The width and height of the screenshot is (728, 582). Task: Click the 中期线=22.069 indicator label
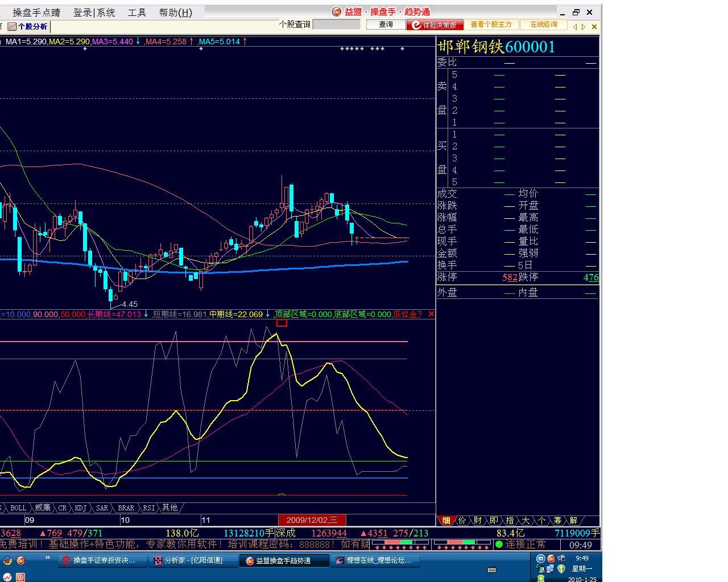pyautogui.click(x=236, y=314)
